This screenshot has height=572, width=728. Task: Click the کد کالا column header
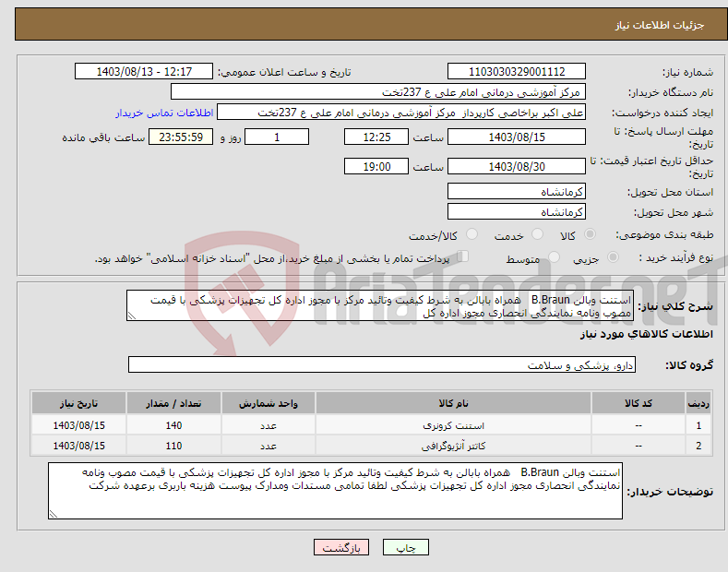638,403
